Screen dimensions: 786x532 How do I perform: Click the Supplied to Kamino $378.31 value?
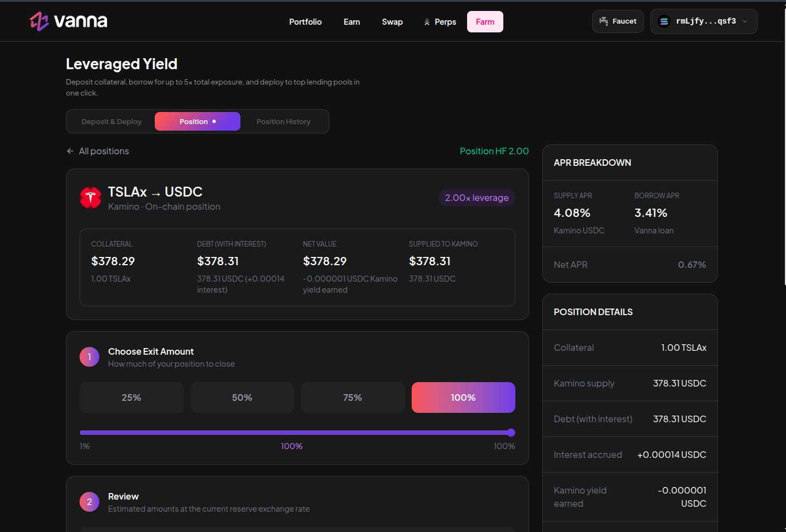pyautogui.click(x=430, y=261)
